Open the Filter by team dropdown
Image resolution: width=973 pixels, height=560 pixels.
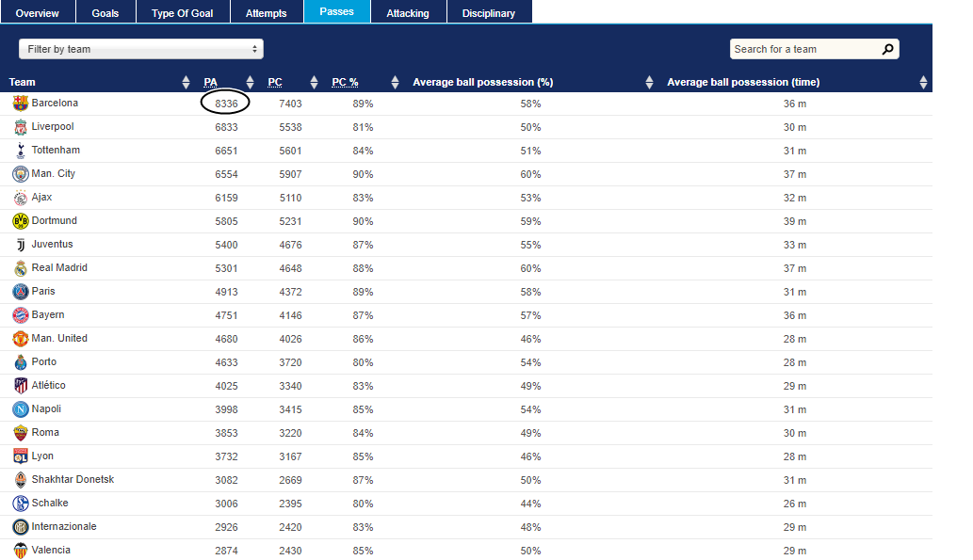[141, 49]
